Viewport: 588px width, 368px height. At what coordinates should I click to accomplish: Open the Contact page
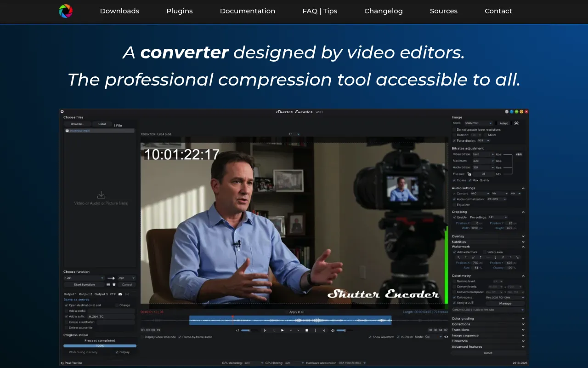tap(498, 11)
